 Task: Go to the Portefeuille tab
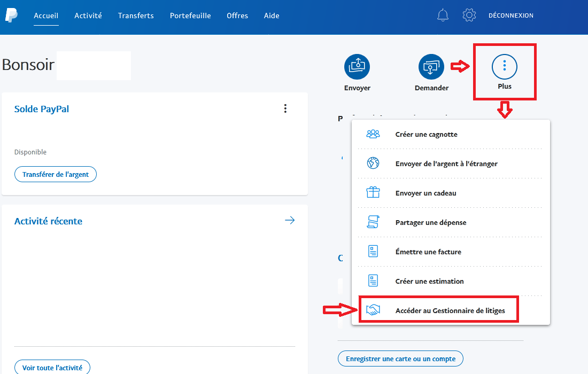click(x=190, y=15)
